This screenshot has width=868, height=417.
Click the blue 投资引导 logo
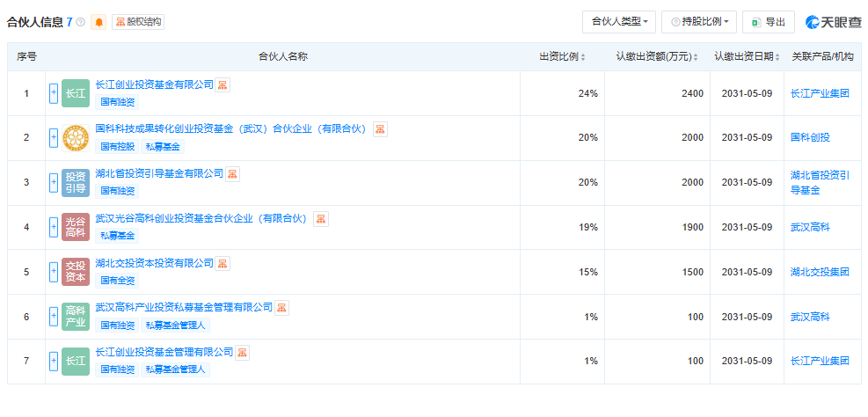(76, 182)
